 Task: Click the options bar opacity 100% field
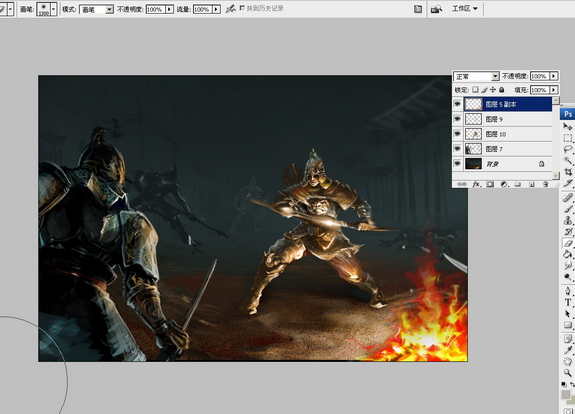(x=155, y=9)
